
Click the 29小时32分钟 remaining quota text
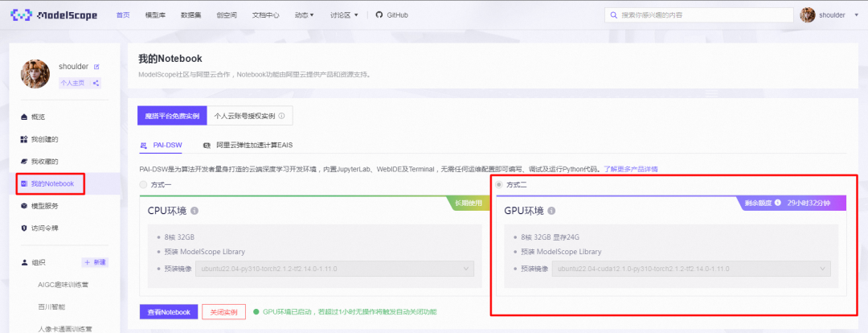click(809, 203)
